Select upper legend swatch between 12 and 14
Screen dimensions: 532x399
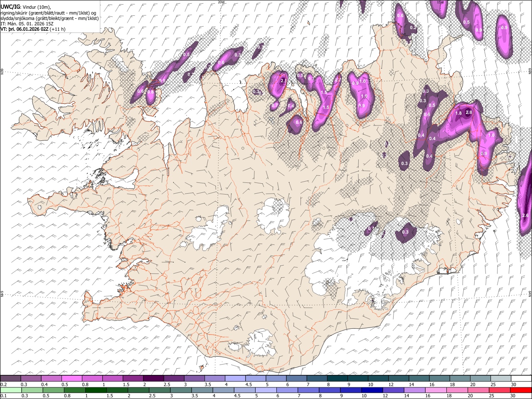tap(398, 378)
